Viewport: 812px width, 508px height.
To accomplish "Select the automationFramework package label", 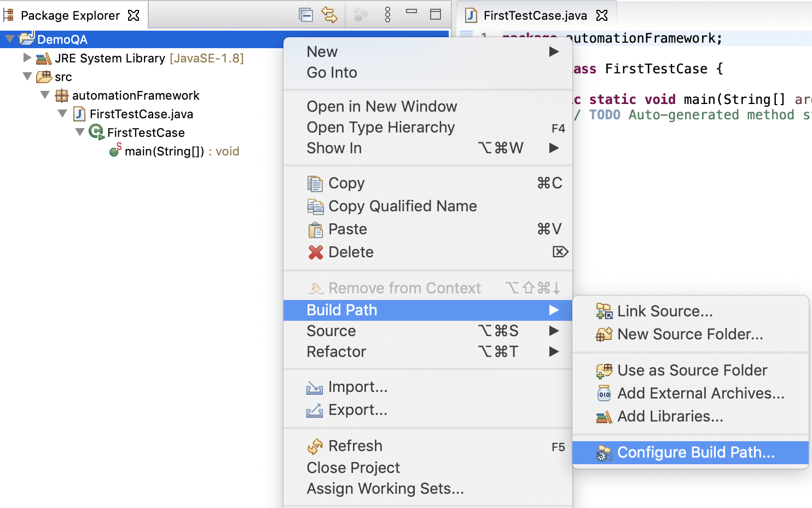I will tap(136, 95).
